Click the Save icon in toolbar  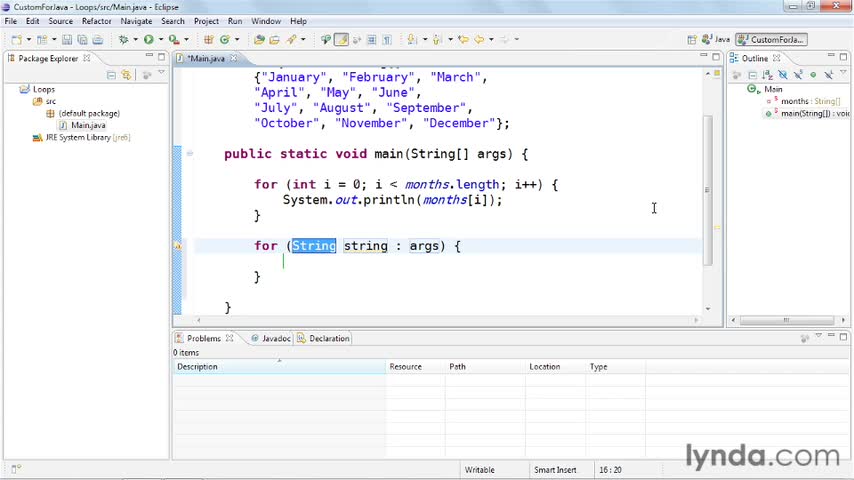(66, 40)
